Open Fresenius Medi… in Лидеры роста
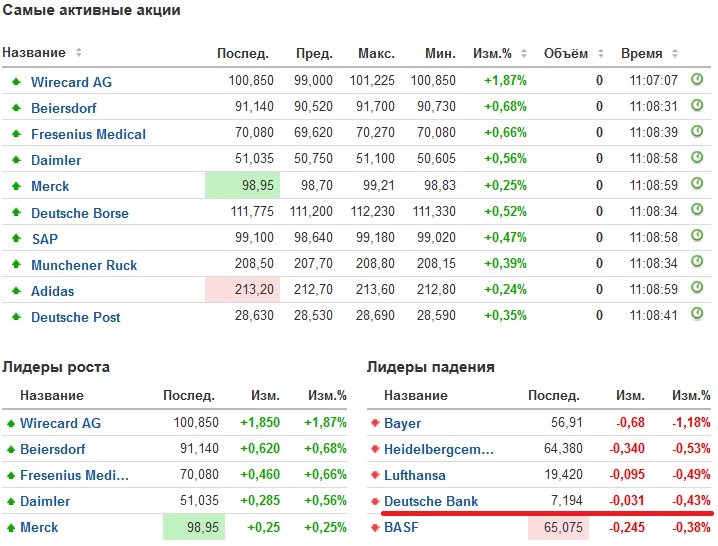718x546 pixels. (x=74, y=475)
